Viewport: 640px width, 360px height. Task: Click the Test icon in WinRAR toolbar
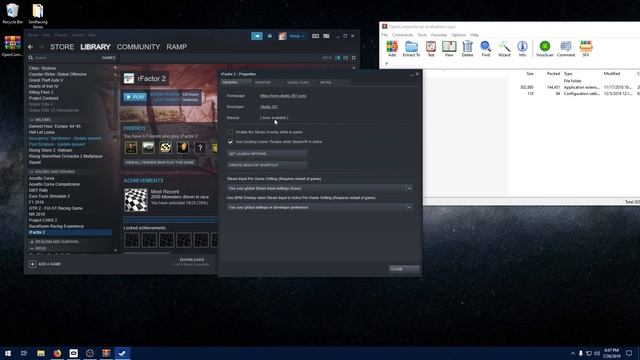[x=431, y=48]
